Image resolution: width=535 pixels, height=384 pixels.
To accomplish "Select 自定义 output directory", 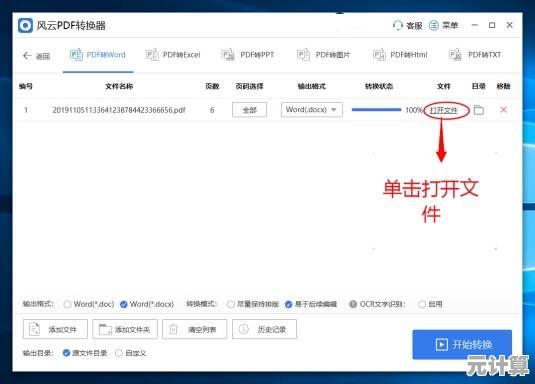I will tap(119, 353).
